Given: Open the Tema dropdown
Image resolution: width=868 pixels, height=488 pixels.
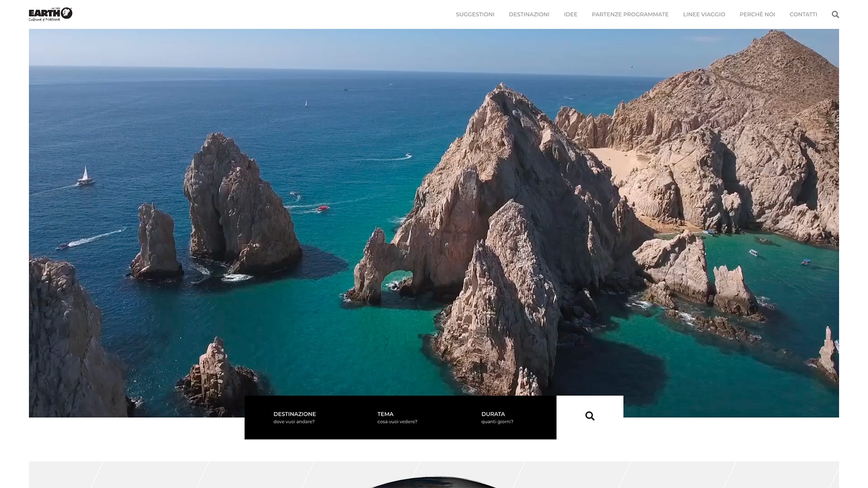Looking at the screenshot, I should tap(385, 414).
